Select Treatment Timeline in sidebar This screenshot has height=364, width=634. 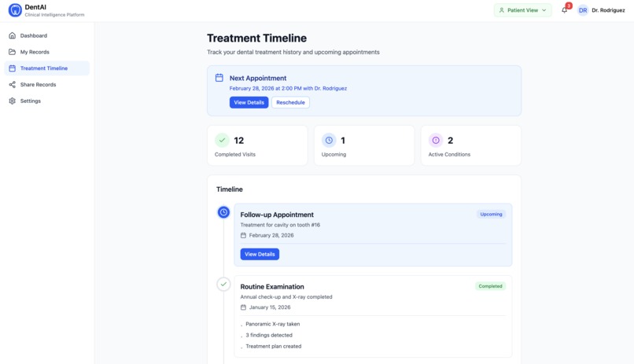click(x=47, y=68)
